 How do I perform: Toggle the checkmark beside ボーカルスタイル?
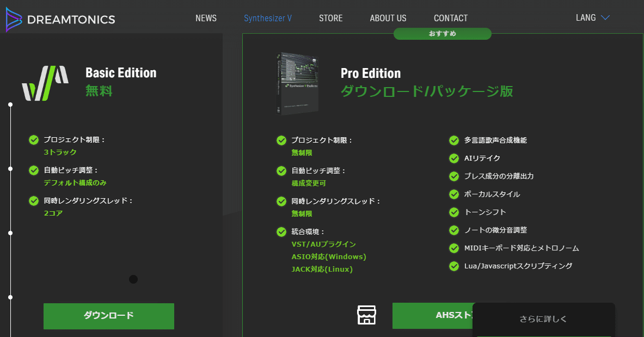point(453,194)
